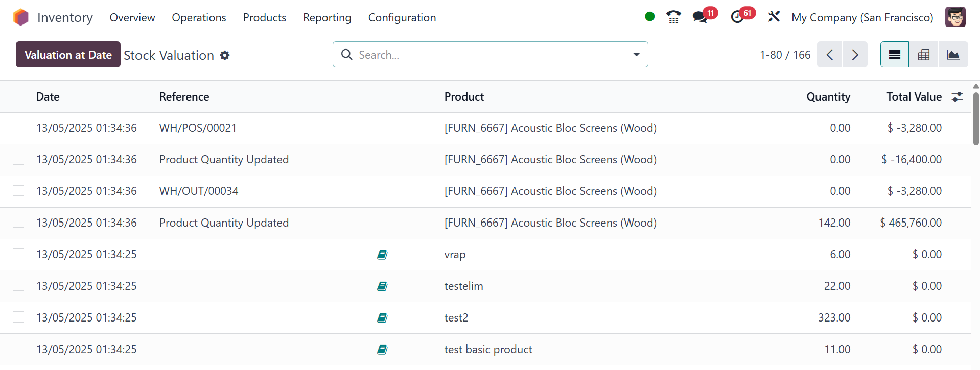The height and width of the screenshot is (370, 980).
Task: Open the journal entry icon for vrap
Action: pyautogui.click(x=382, y=255)
